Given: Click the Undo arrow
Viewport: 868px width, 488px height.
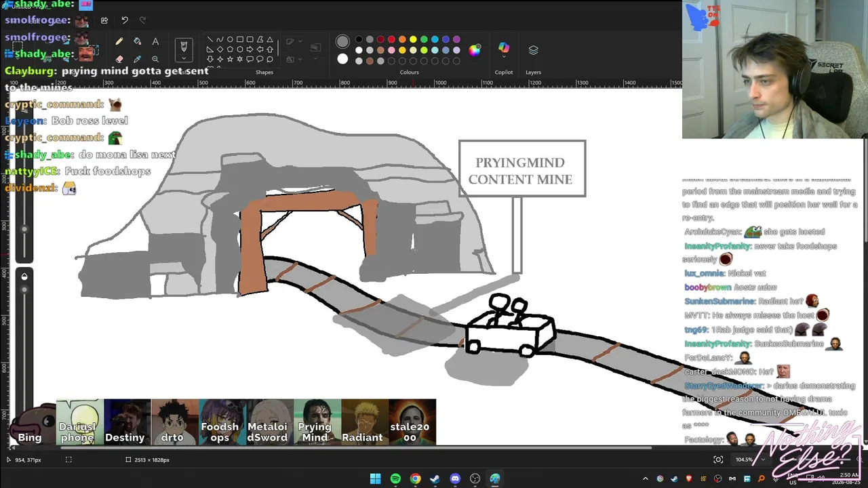Looking at the screenshot, I should 125,20.
